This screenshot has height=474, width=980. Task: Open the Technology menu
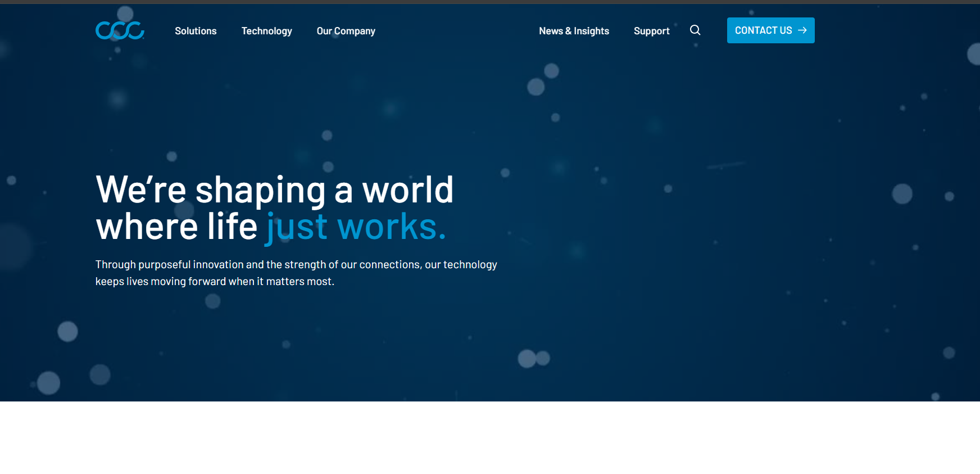coord(267,31)
